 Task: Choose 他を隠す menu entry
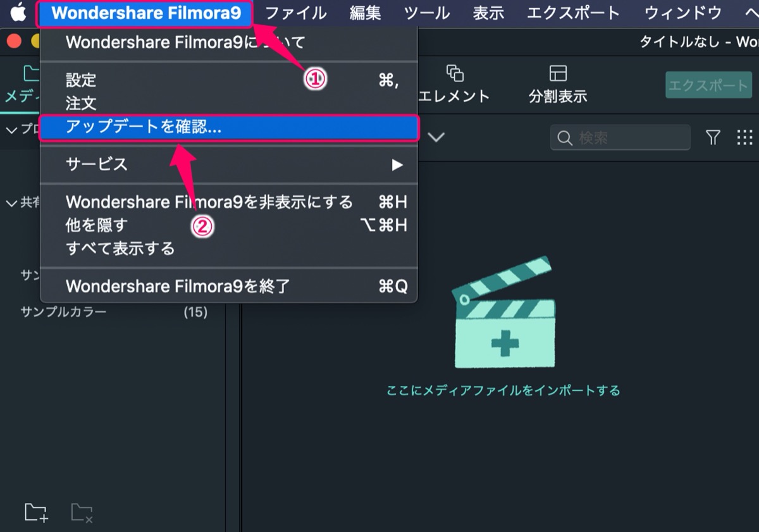click(x=228, y=225)
